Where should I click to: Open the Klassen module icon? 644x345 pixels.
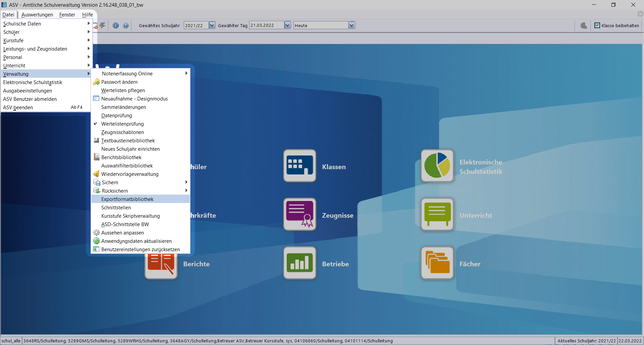click(x=300, y=166)
